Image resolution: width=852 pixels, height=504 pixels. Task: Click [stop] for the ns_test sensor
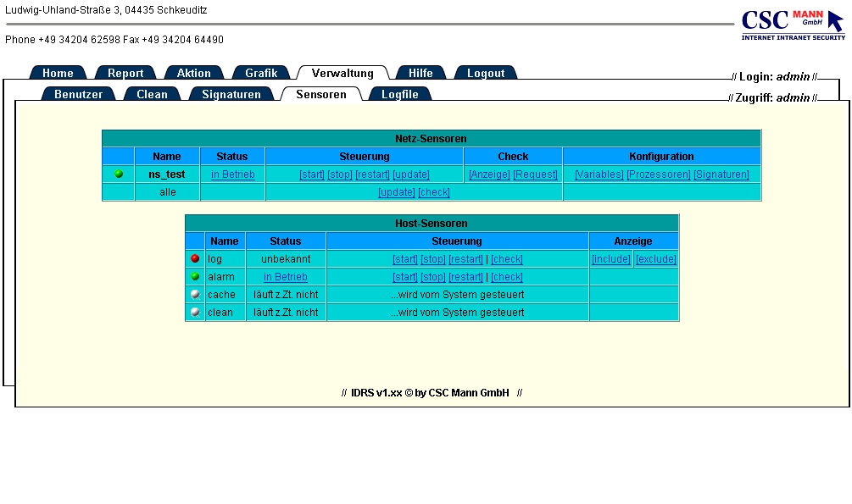(x=340, y=174)
